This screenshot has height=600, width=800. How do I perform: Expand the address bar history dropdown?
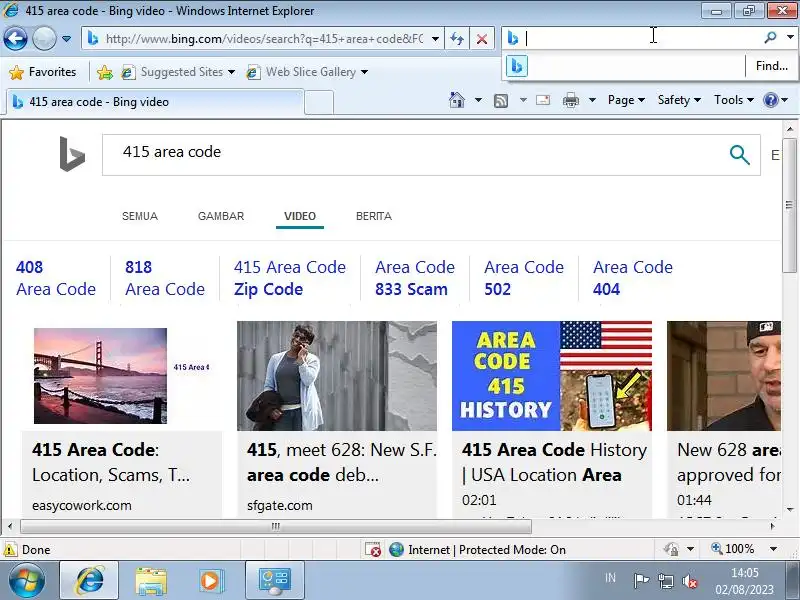point(435,39)
